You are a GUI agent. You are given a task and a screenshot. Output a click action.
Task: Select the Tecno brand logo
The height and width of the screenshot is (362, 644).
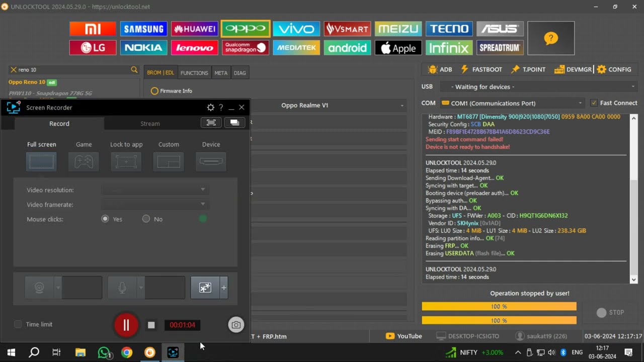[449, 29]
